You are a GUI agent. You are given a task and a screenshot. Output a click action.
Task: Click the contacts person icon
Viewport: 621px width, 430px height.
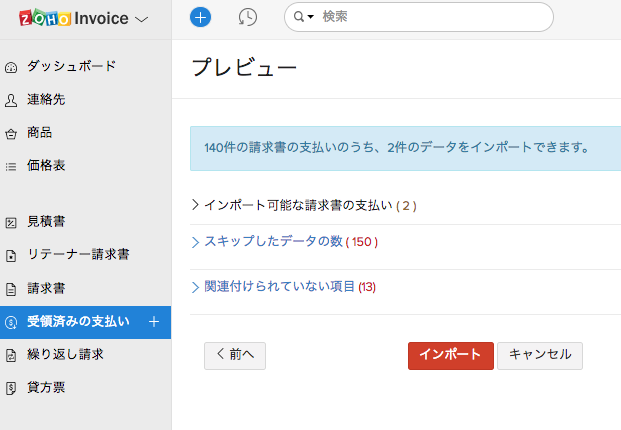coord(11,100)
